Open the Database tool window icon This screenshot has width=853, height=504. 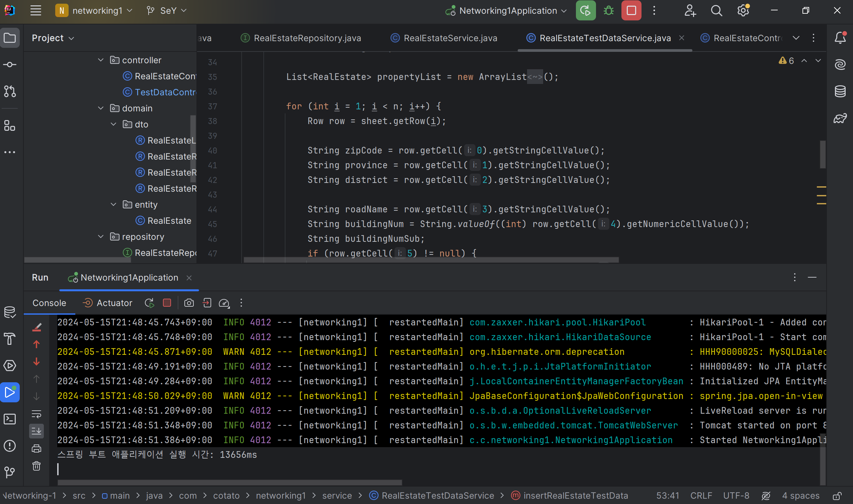coord(840,91)
